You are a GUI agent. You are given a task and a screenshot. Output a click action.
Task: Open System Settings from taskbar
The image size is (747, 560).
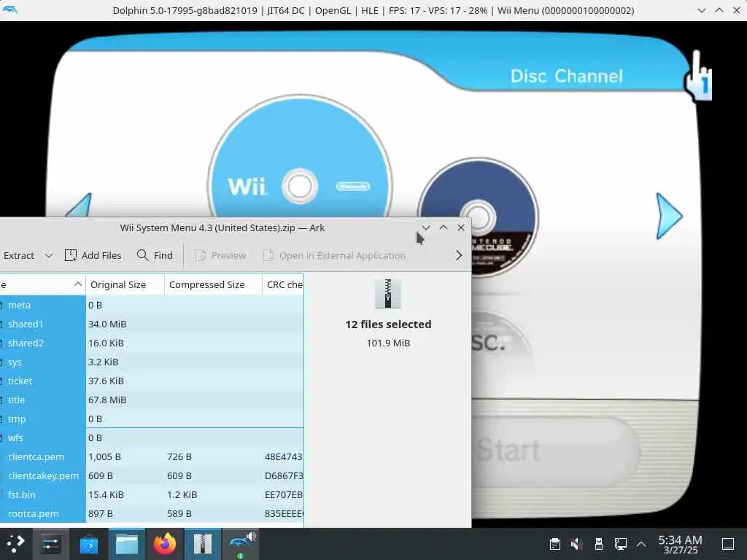(x=50, y=543)
